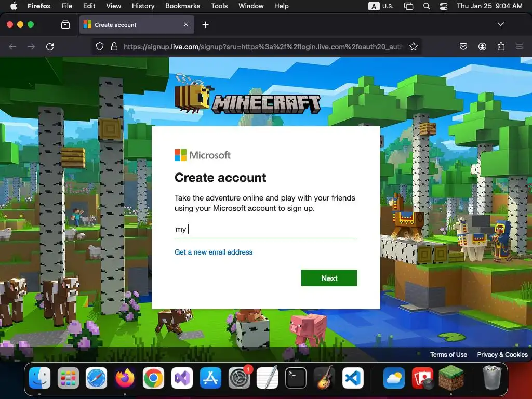Viewport: 532px width, 399px height.
Task: Open the Tools menu
Action: point(219,6)
